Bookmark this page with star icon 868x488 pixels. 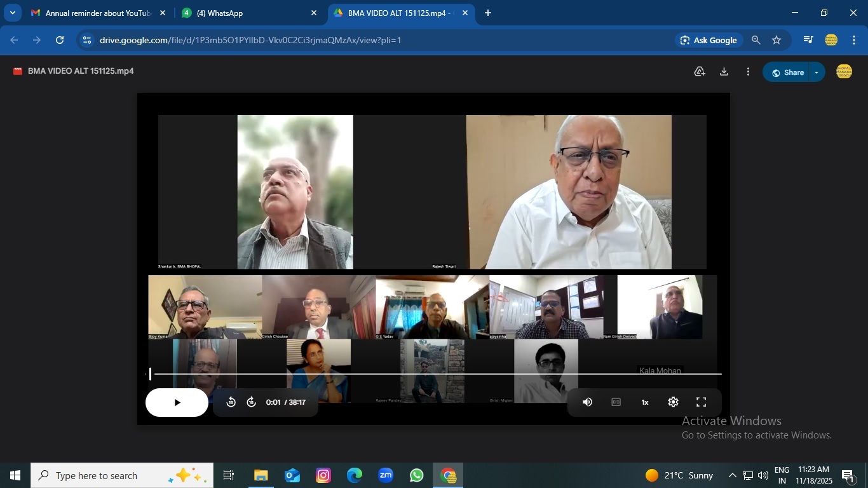(x=776, y=40)
